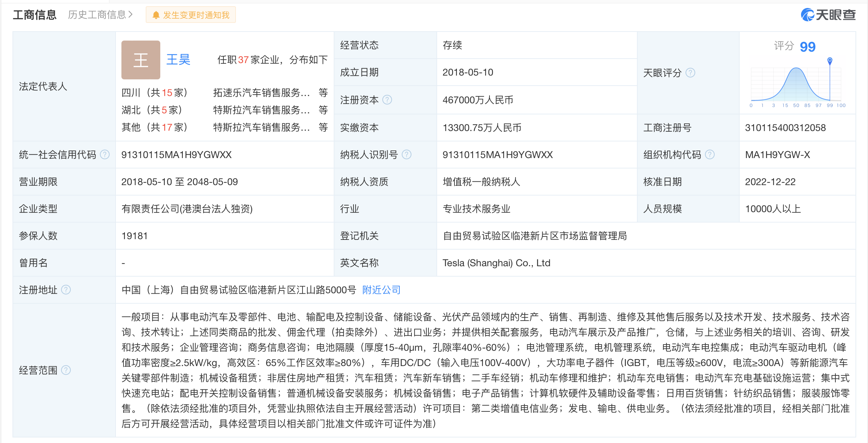Click the score marker pin on chart
868x443 pixels.
pos(829,61)
